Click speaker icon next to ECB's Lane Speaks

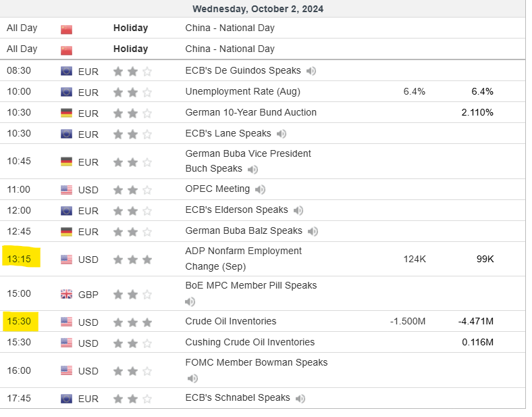pyautogui.click(x=281, y=134)
